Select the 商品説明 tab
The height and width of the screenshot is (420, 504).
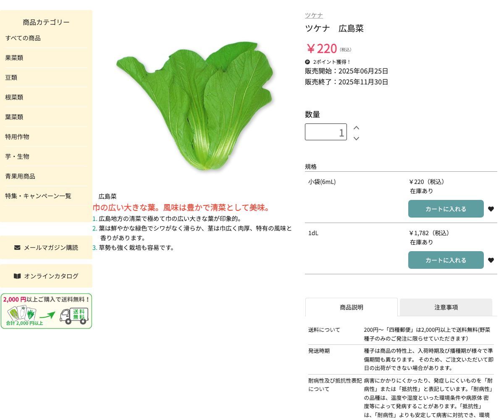(351, 307)
